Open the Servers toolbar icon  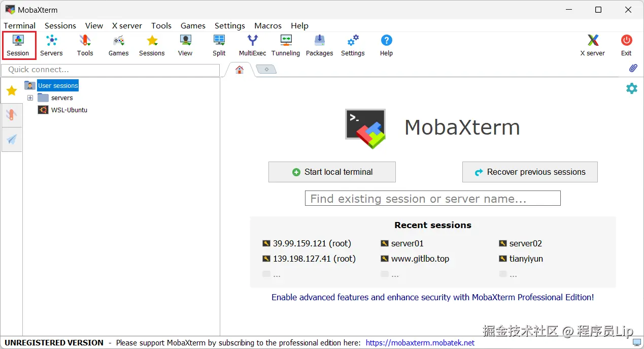coord(51,45)
